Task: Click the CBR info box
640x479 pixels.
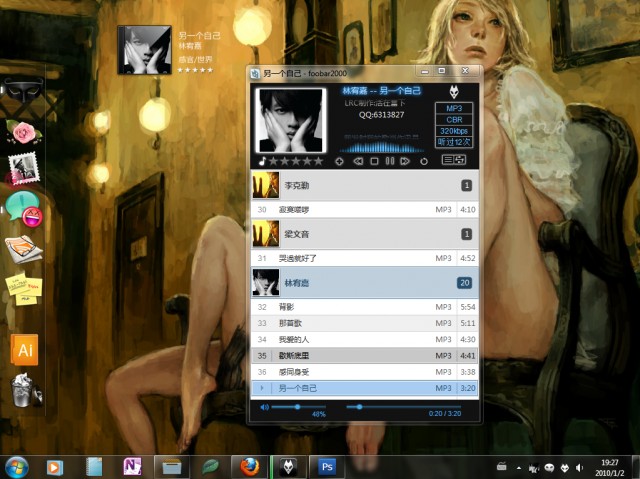Action: (454, 120)
